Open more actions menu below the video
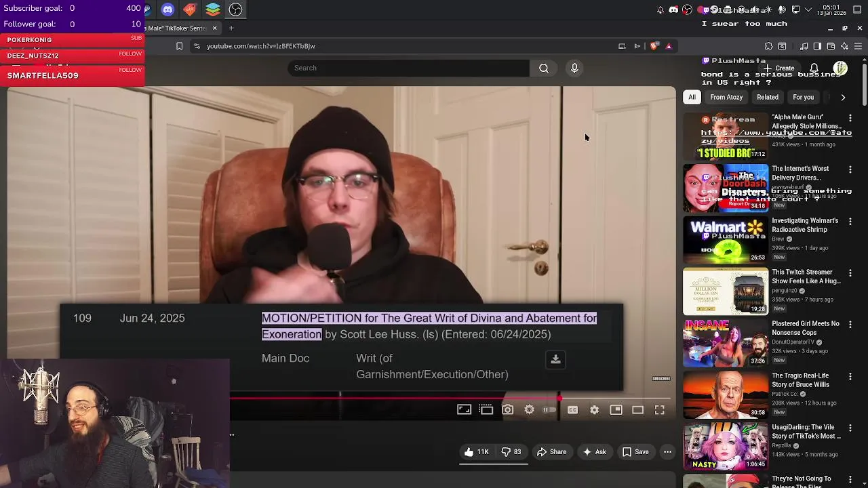This screenshot has width=868, height=488. click(667, 452)
